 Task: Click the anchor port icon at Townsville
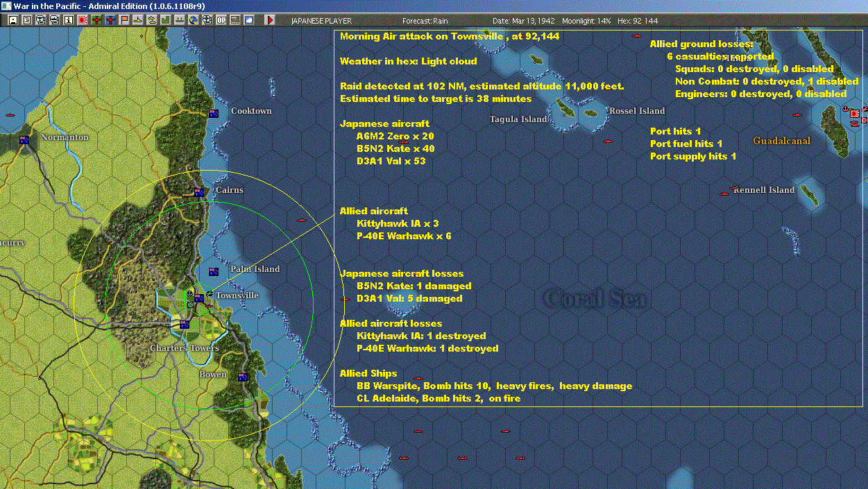coord(191,295)
